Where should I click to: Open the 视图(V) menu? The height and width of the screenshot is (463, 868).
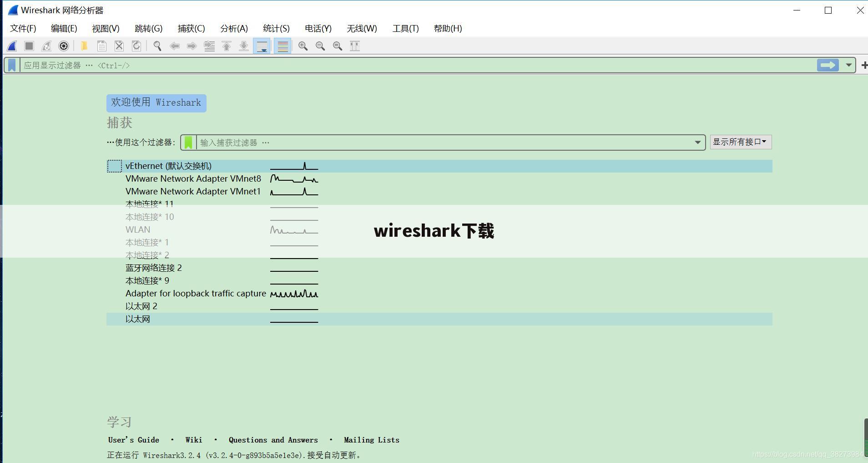(106, 29)
